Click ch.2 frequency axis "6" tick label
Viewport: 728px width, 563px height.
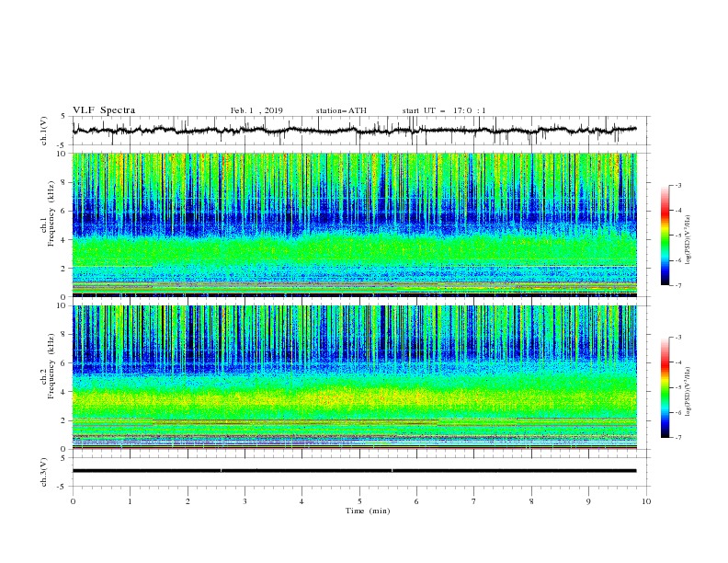coord(65,363)
